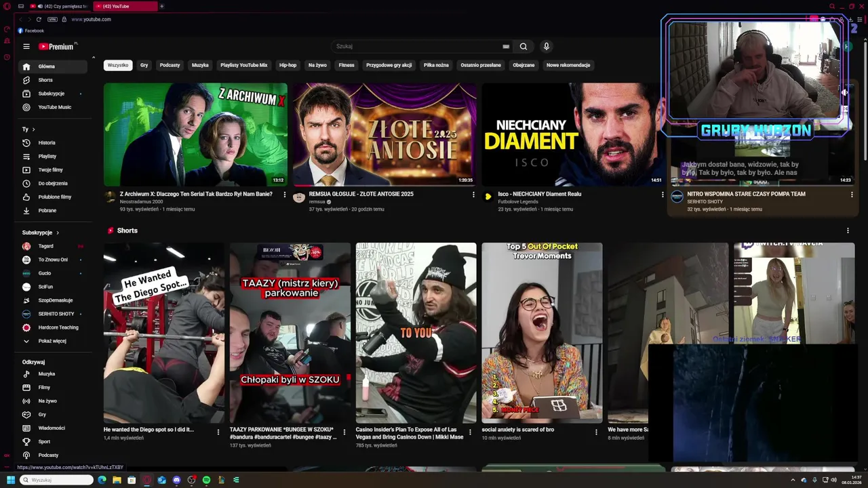This screenshot has width=868, height=488.
Task: Open SERHITO SHOTY channel in sidebar
Action: point(53,314)
